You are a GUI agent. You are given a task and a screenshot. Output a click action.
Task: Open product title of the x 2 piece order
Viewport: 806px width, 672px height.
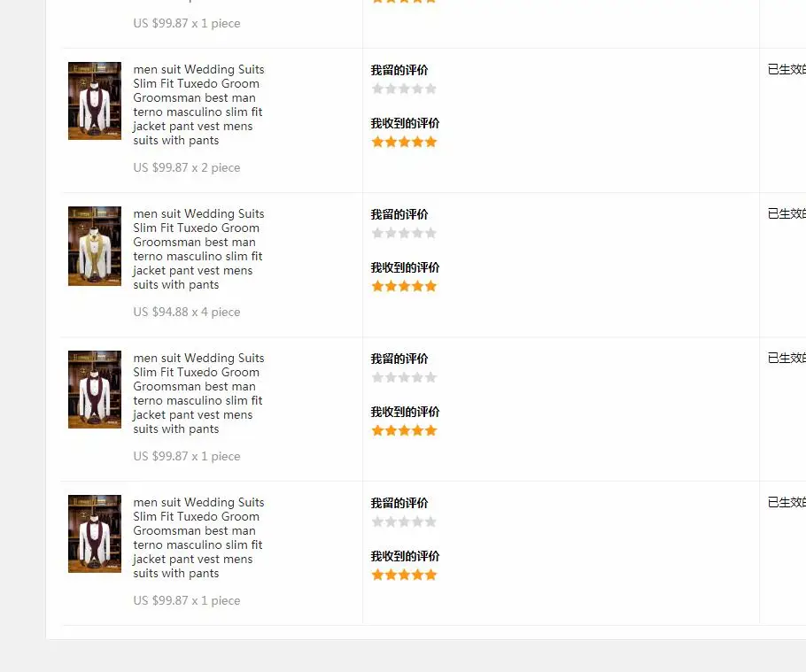pyautogui.click(x=198, y=104)
